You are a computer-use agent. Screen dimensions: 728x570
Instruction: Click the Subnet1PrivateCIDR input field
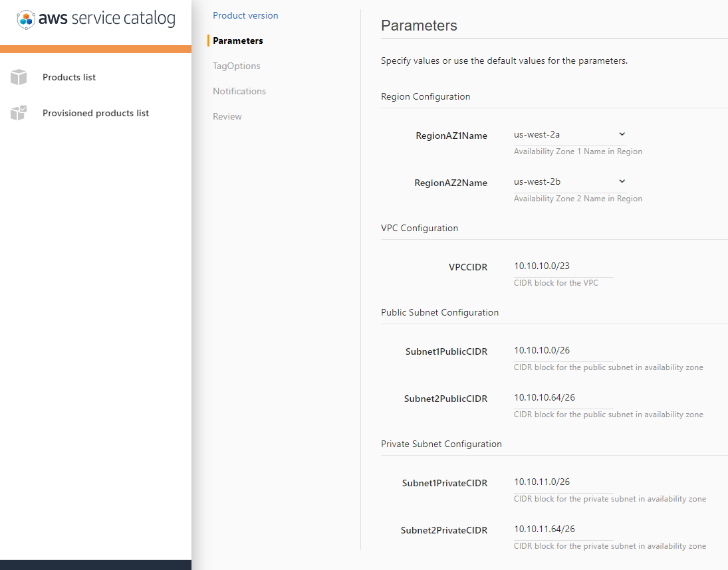(x=563, y=482)
